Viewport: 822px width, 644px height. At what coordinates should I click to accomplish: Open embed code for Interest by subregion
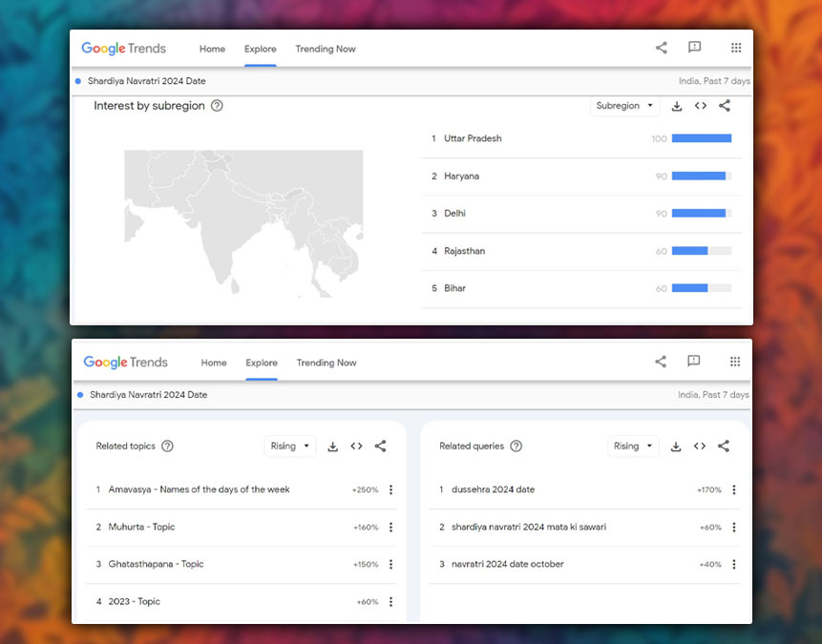coord(701,106)
